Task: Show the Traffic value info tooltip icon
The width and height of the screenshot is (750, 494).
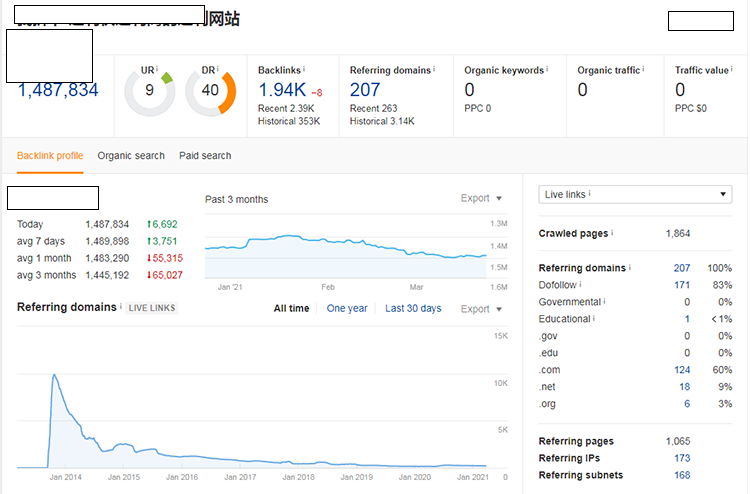Action: [734, 70]
